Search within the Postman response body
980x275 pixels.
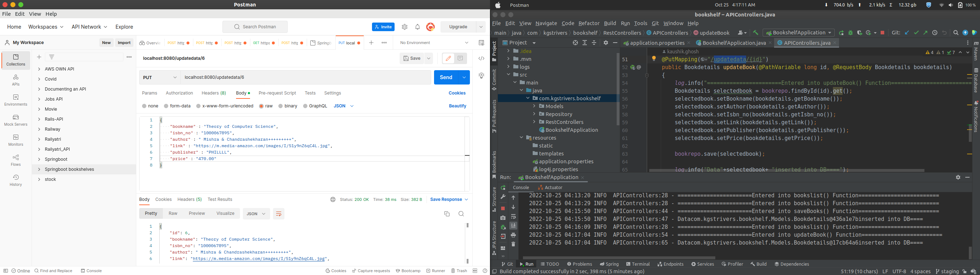461,214
